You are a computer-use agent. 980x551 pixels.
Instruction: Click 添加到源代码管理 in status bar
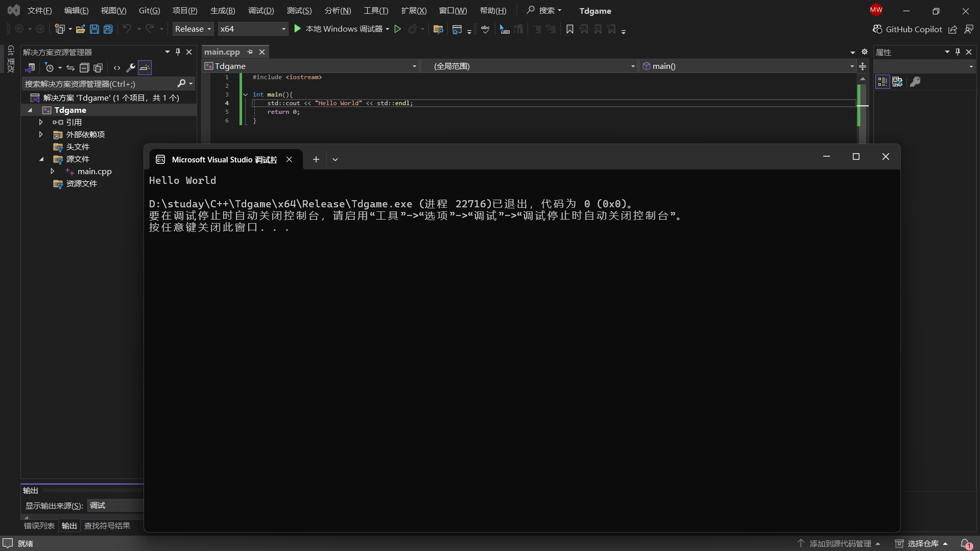tap(840, 543)
